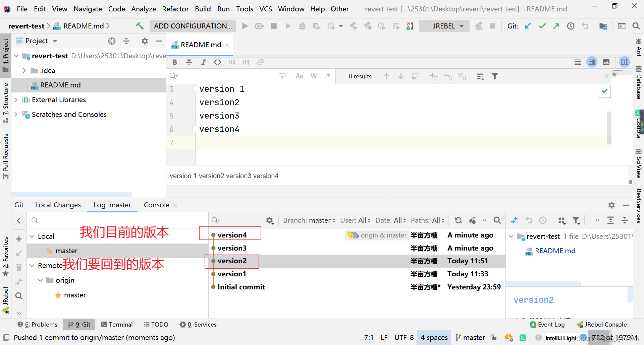Click the Git commit checkmark icon

point(542,26)
